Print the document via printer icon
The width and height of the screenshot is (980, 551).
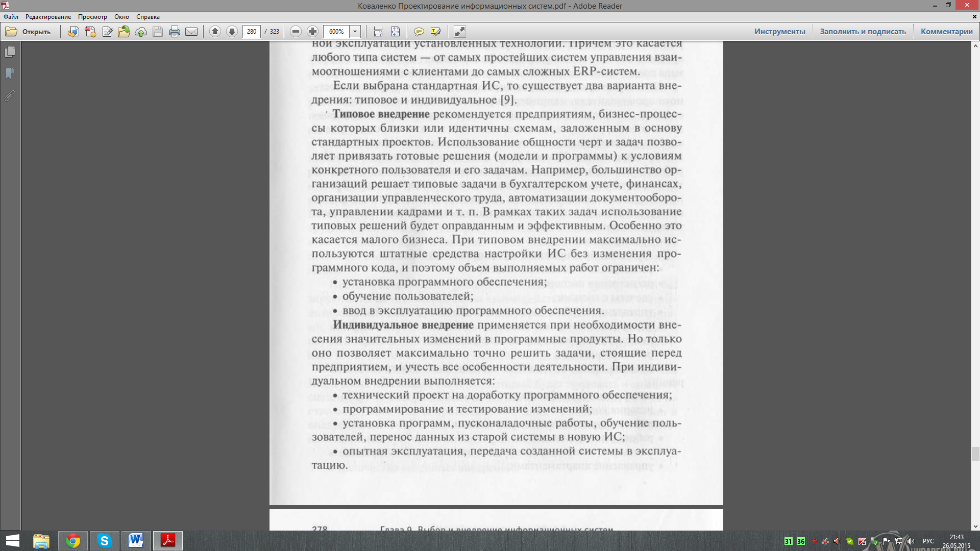(x=175, y=32)
